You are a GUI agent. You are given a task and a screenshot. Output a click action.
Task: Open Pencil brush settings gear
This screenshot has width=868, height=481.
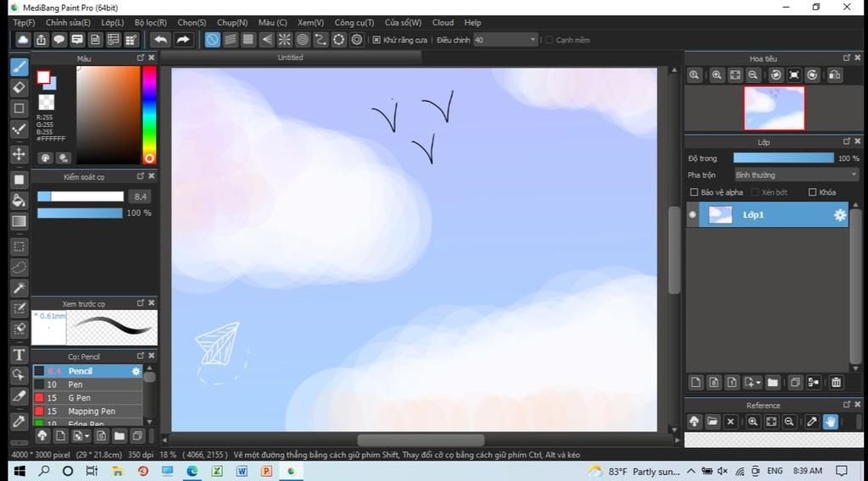pos(136,372)
